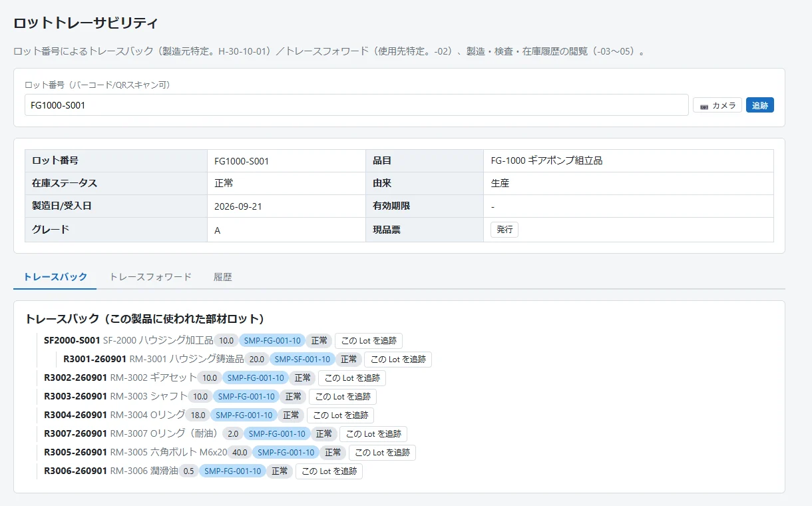Trace lot R3004-260901 via its この Lot を追跡 button

point(340,415)
